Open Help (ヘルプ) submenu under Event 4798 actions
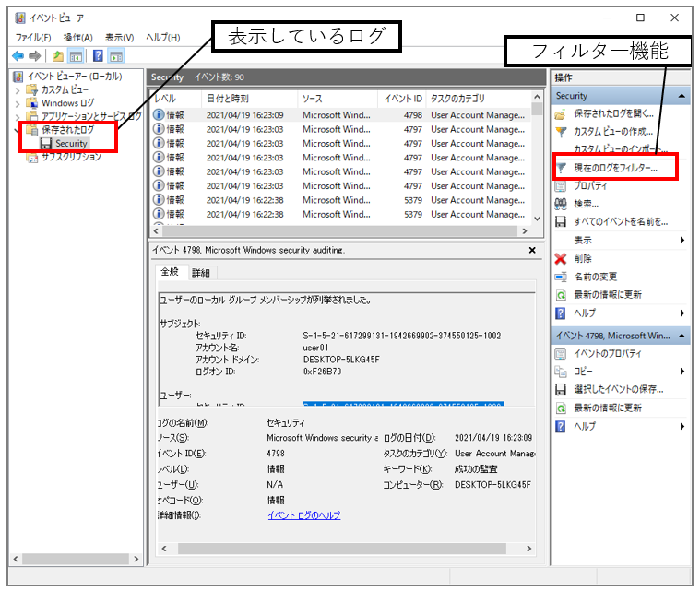 [621, 426]
